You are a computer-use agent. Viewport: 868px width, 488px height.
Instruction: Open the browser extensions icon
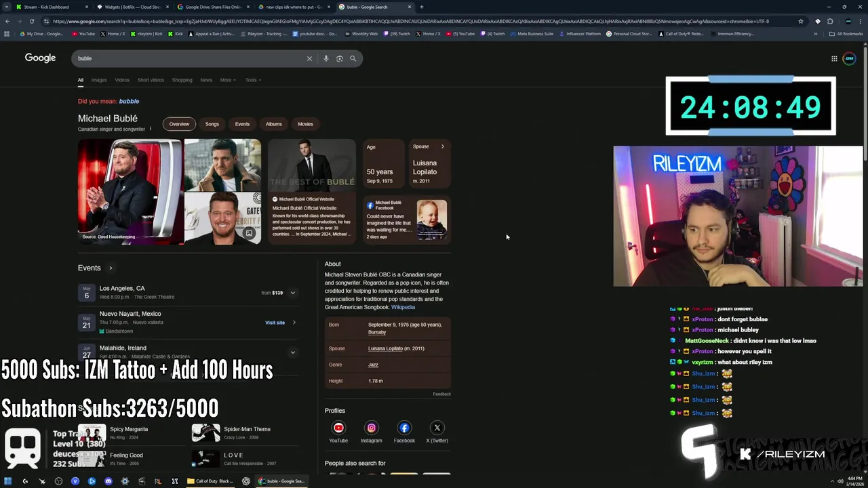pos(830,21)
